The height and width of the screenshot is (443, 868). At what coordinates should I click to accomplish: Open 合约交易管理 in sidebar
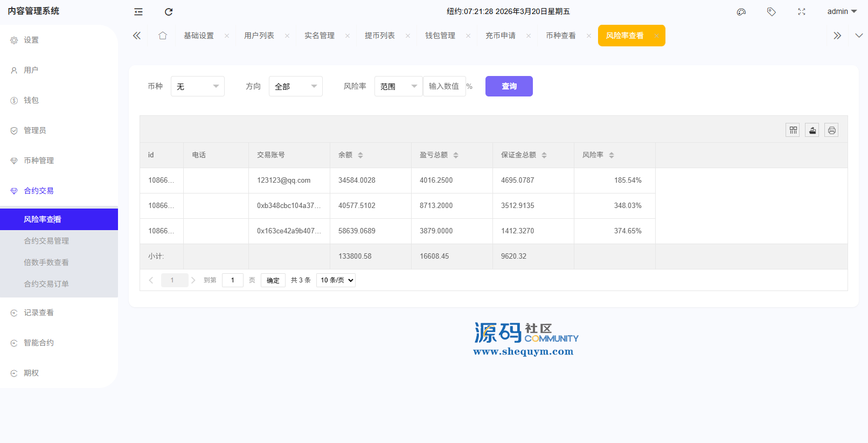pos(46,241)
